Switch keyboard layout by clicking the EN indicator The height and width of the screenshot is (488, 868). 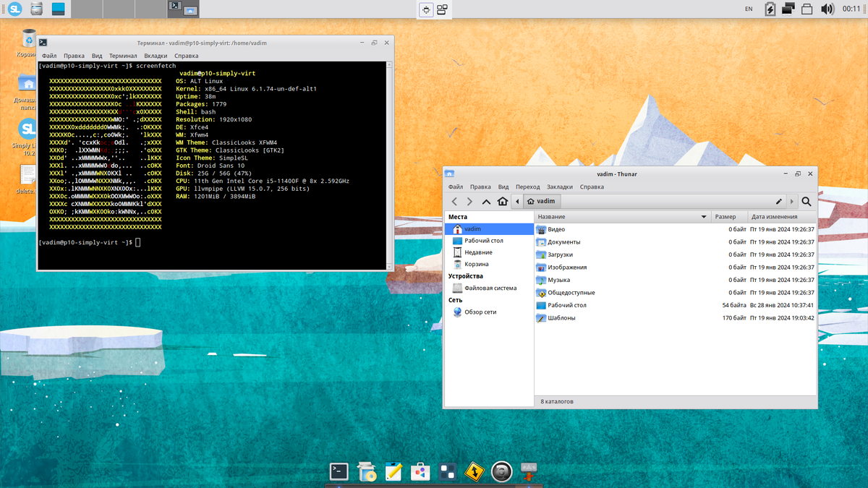750,9
